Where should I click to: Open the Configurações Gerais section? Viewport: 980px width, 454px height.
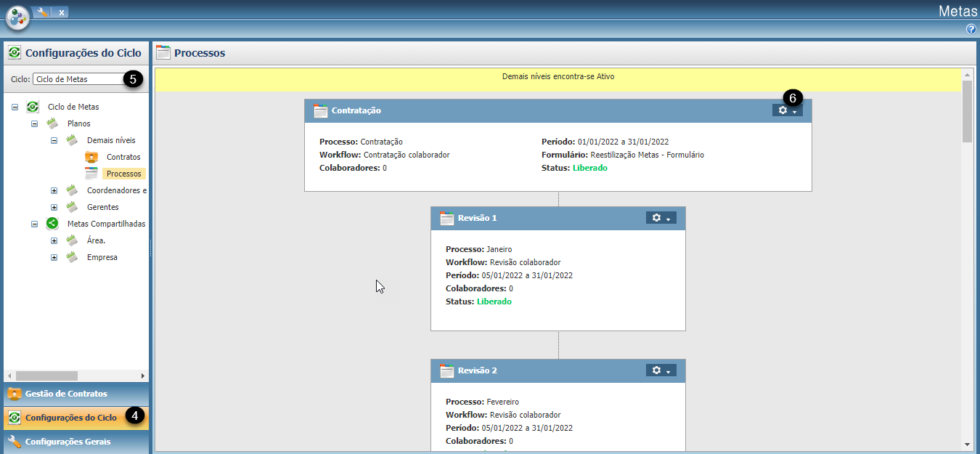[76, 442]
